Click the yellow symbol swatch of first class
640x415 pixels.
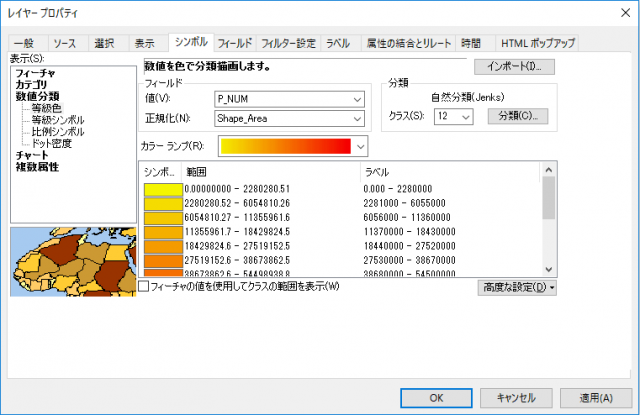[x=163, y=190]
